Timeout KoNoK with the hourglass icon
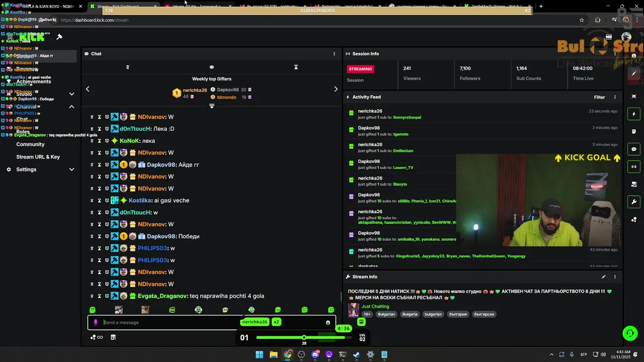The image size is (644, 362). pos(99,141)
